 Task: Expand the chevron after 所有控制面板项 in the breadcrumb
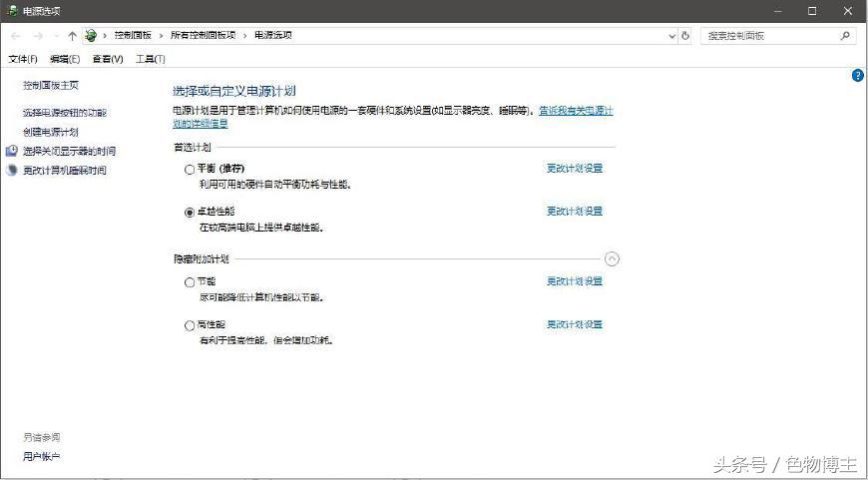point(245,36)
